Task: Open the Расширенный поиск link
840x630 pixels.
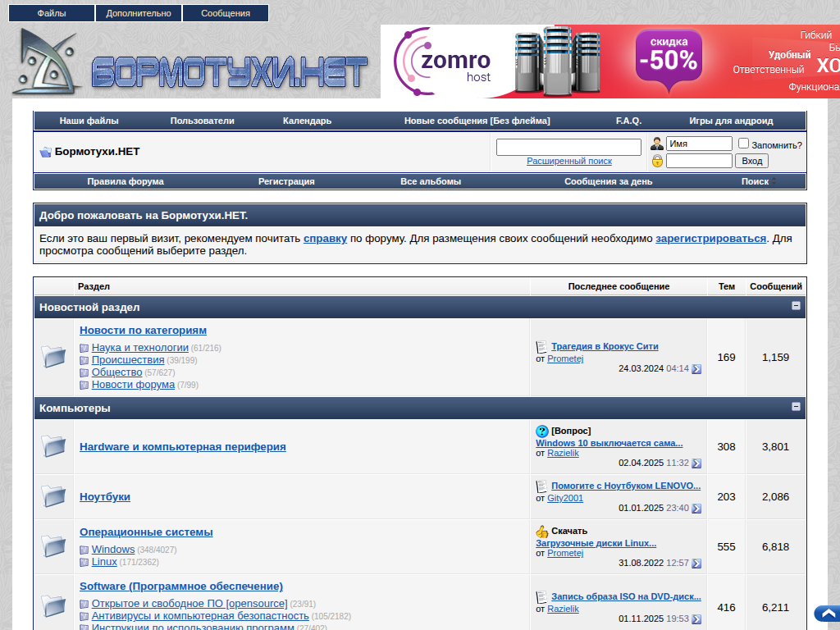Action: point(568,162)
